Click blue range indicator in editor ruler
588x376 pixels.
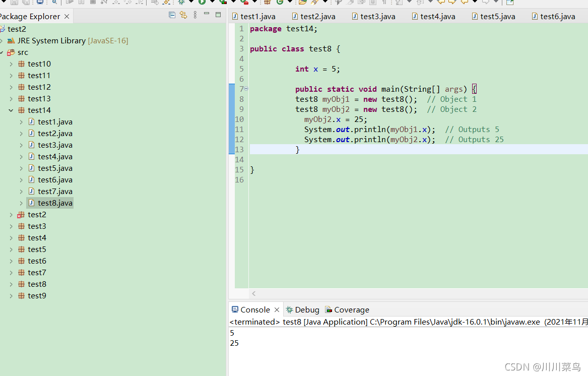tap(232, 119)
